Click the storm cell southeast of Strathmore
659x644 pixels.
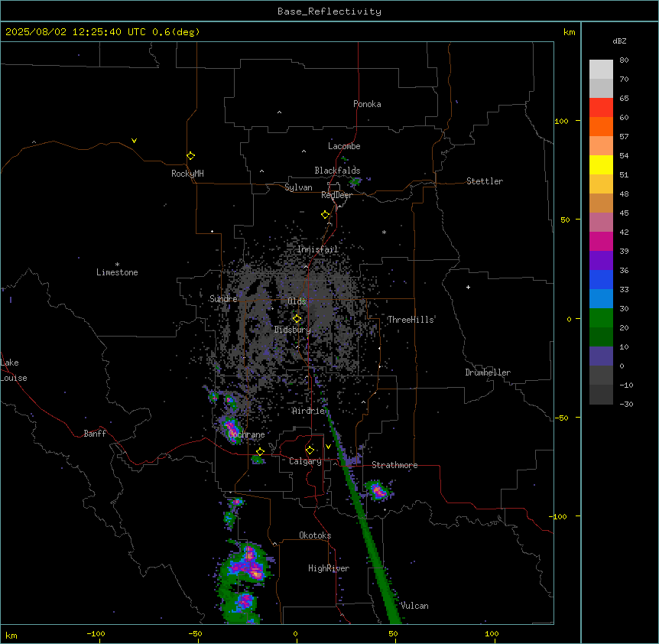[378, 490]
